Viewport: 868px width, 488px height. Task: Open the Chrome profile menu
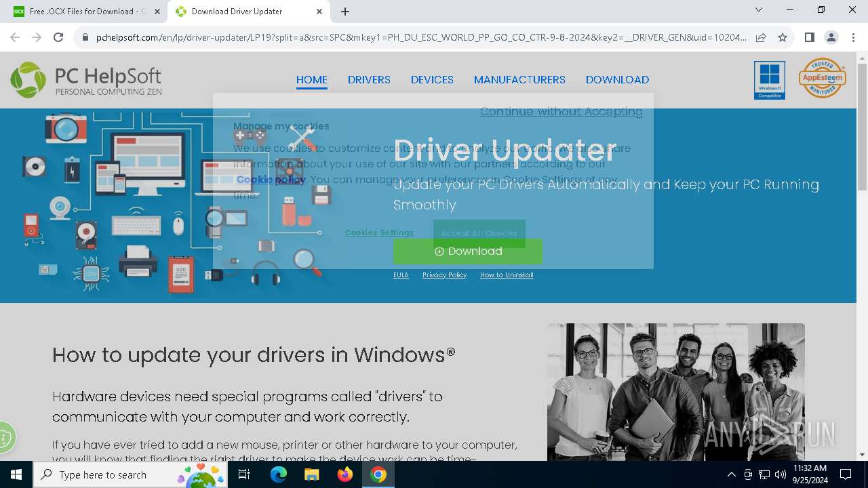pos(831,37)
